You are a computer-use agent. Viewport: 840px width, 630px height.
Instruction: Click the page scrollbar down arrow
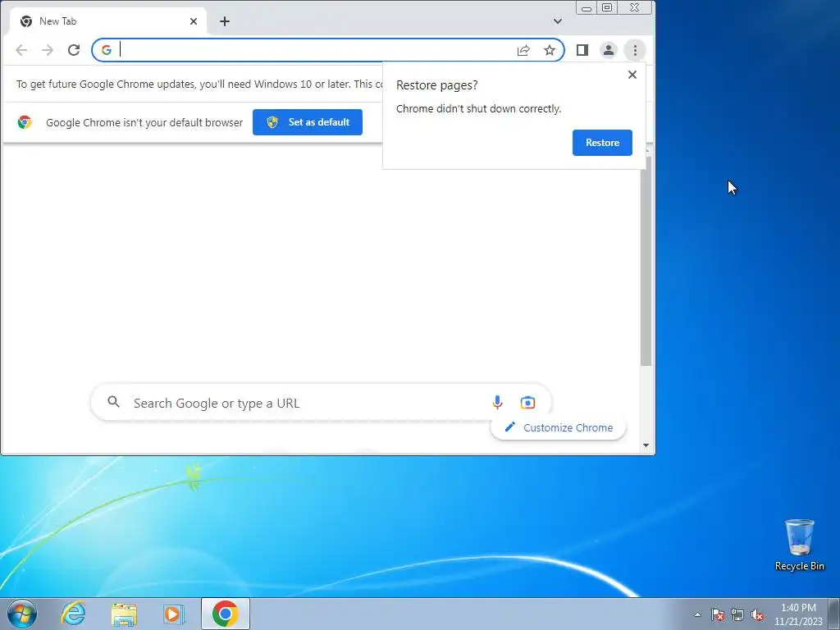tap(646, 445)
